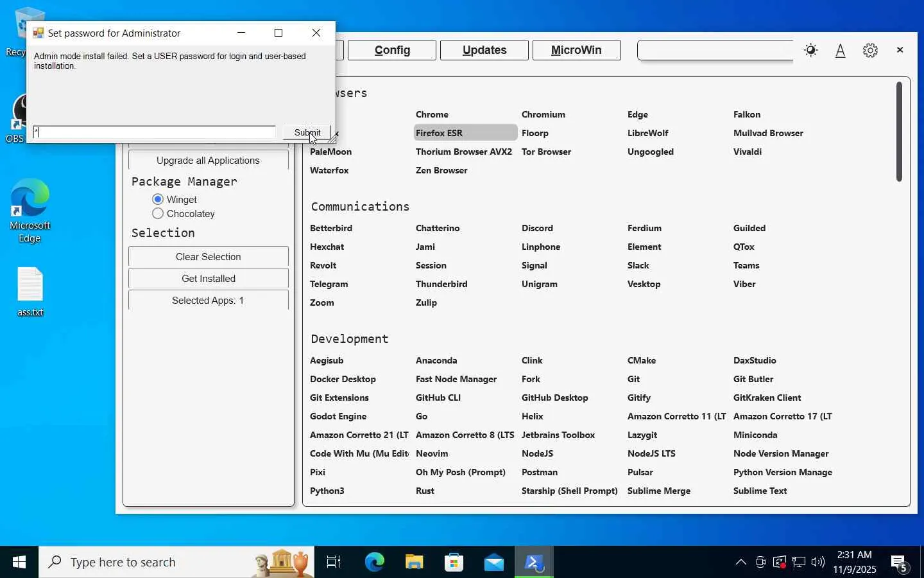Open the WinUtil settings gear
924x578 pixels.
point(870,50)
